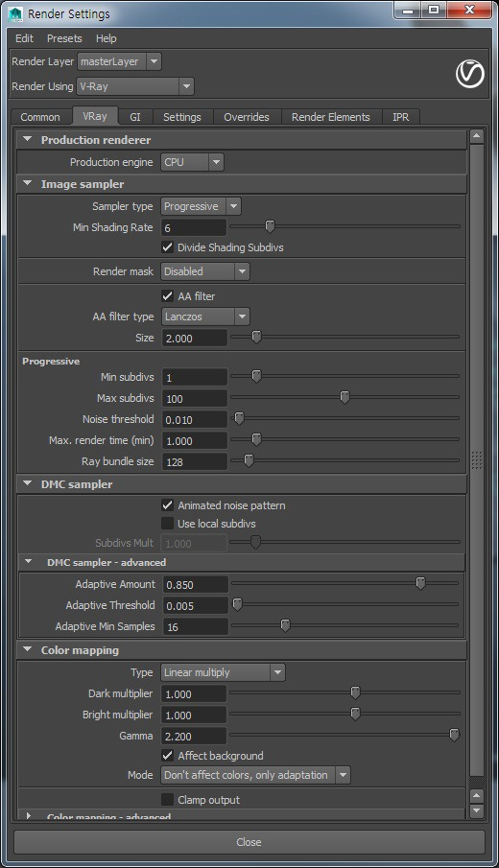Switch to the GI tab
499x868 pixels.
[135, 117]
